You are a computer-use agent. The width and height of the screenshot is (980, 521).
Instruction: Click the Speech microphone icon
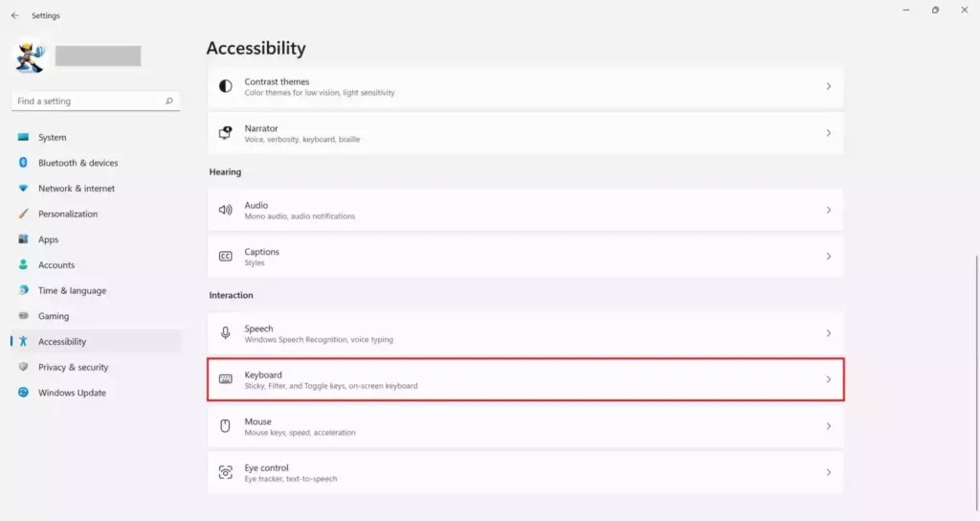coord(226,333)
